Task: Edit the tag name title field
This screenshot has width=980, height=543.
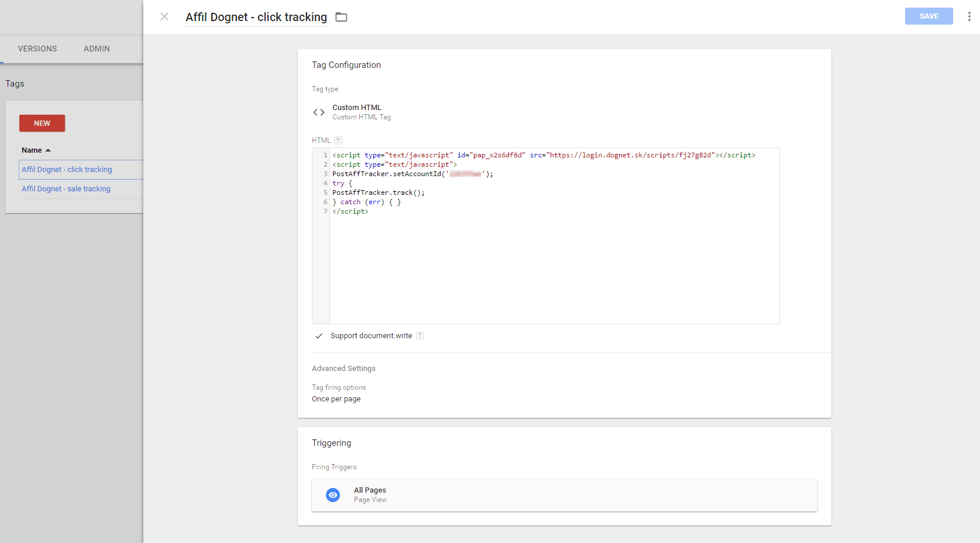Action: (x=256, y=18)
